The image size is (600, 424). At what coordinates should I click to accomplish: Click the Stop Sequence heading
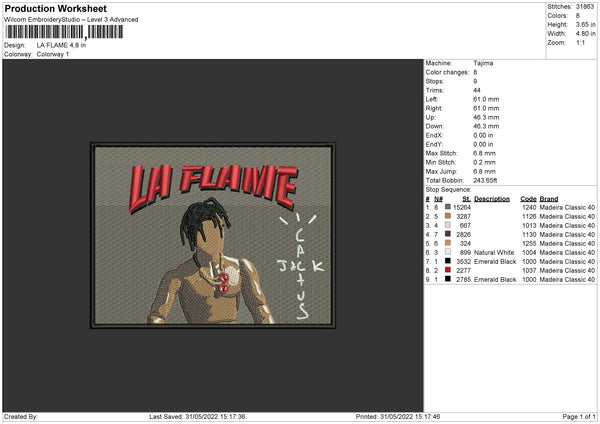tap(448, 189)
